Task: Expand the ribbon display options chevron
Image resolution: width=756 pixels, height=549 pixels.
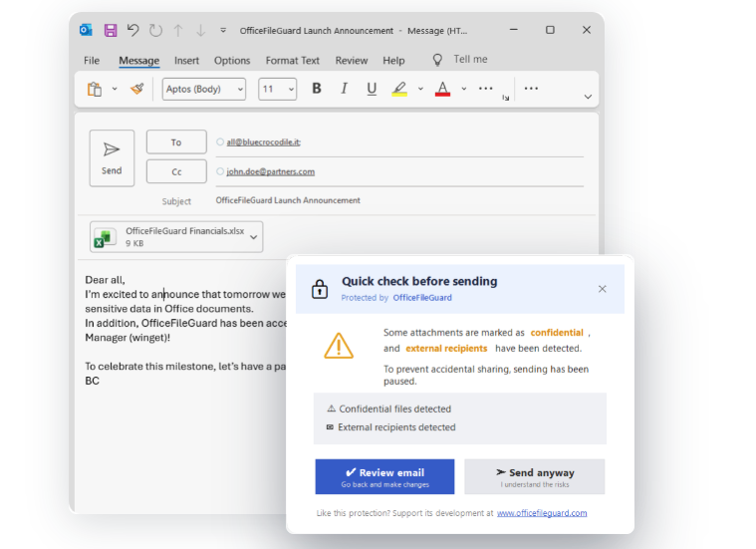Action: coord(588,97)
